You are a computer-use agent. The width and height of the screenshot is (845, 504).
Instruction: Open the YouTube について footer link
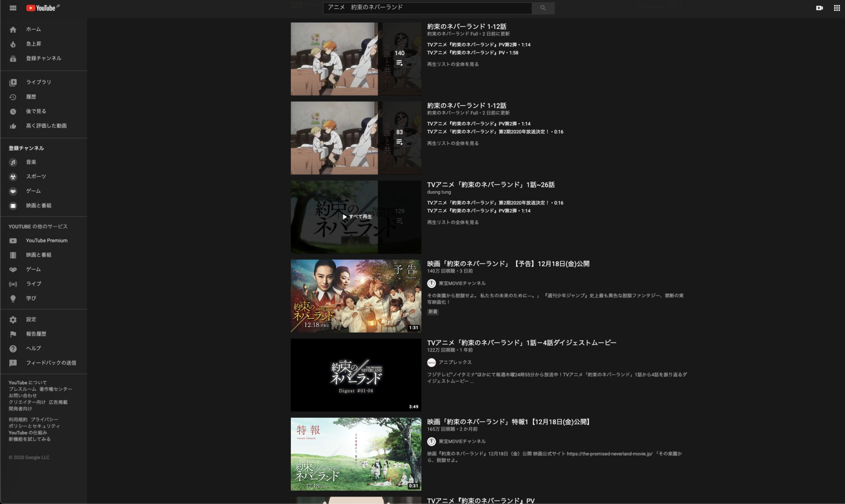point(27,383)
